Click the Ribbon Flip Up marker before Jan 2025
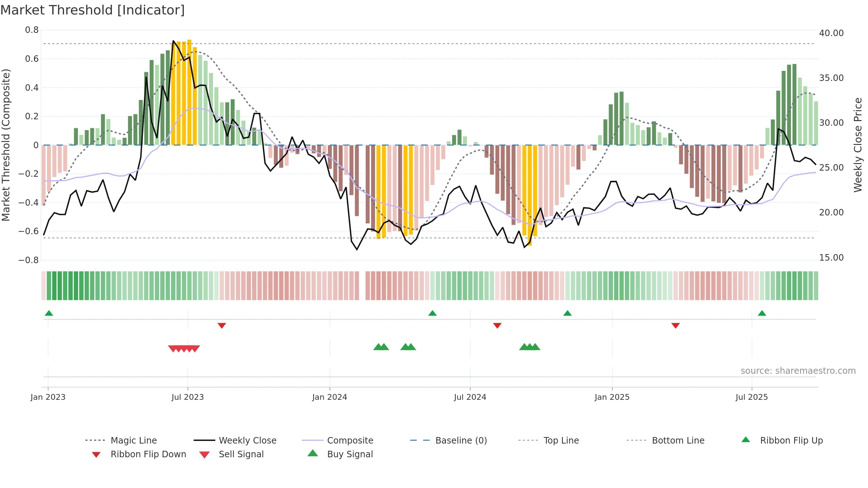 567,313
